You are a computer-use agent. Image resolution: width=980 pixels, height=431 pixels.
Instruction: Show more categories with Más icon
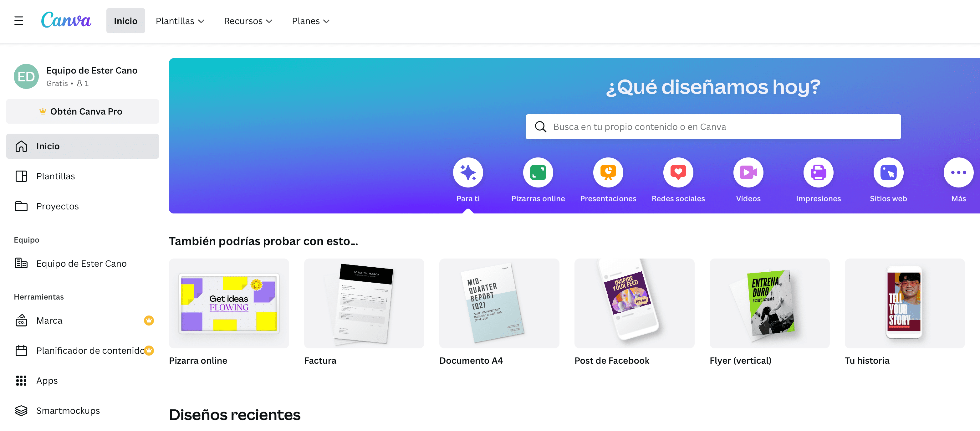958,172
